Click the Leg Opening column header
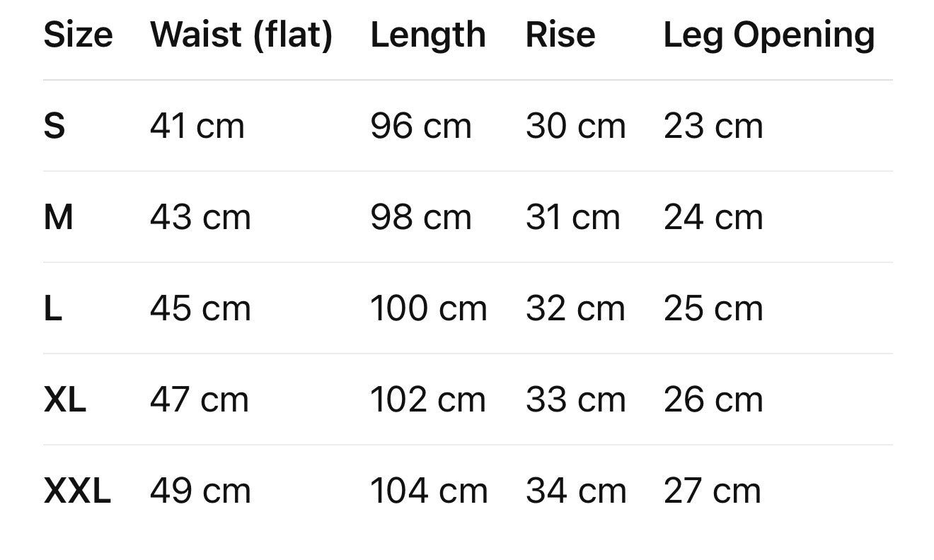This screenshot has width=934, height=560. coord(768,35)
